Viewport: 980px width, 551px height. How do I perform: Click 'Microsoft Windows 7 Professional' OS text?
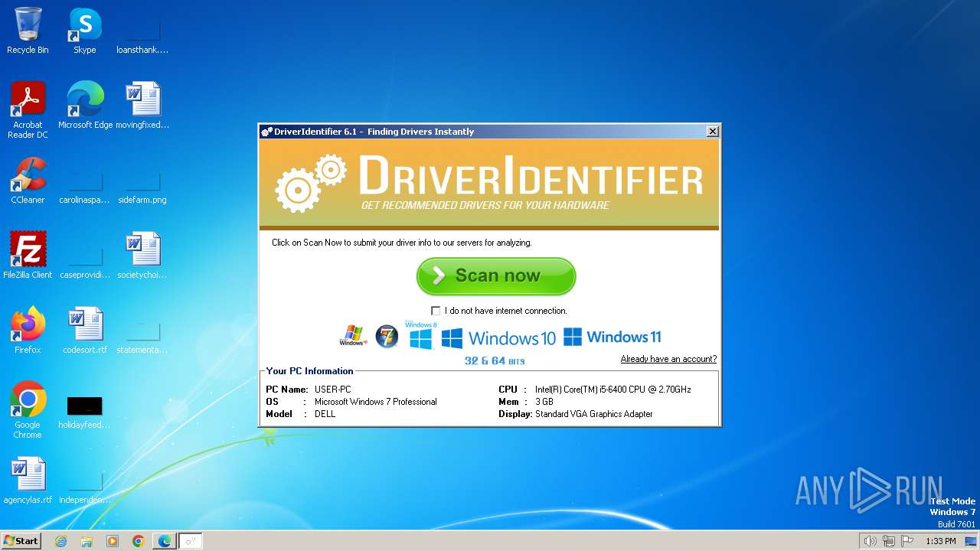[376, 402]
